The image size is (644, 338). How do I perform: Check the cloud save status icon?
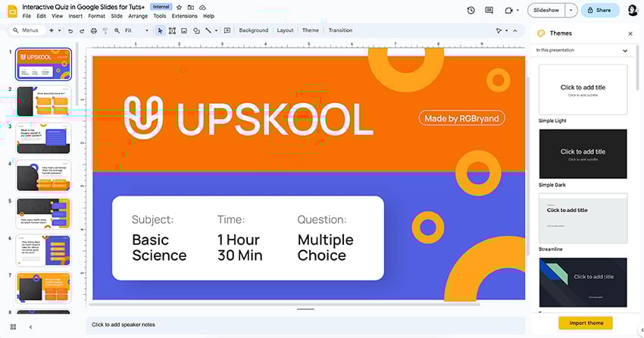(x=202, y=8)
